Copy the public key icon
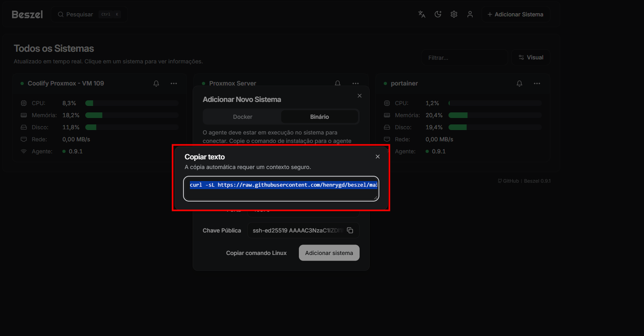Viewport: 644px width, 336px height. [x=350, y=230]
